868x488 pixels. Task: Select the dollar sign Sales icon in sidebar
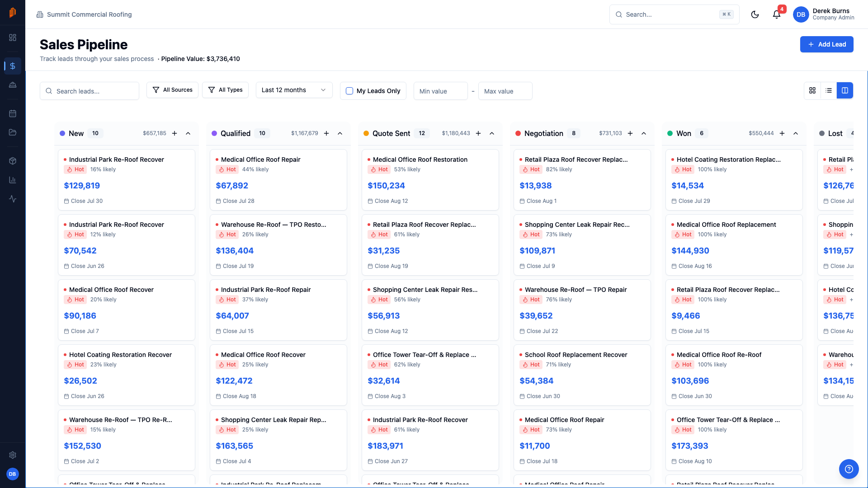coord(13,66)
